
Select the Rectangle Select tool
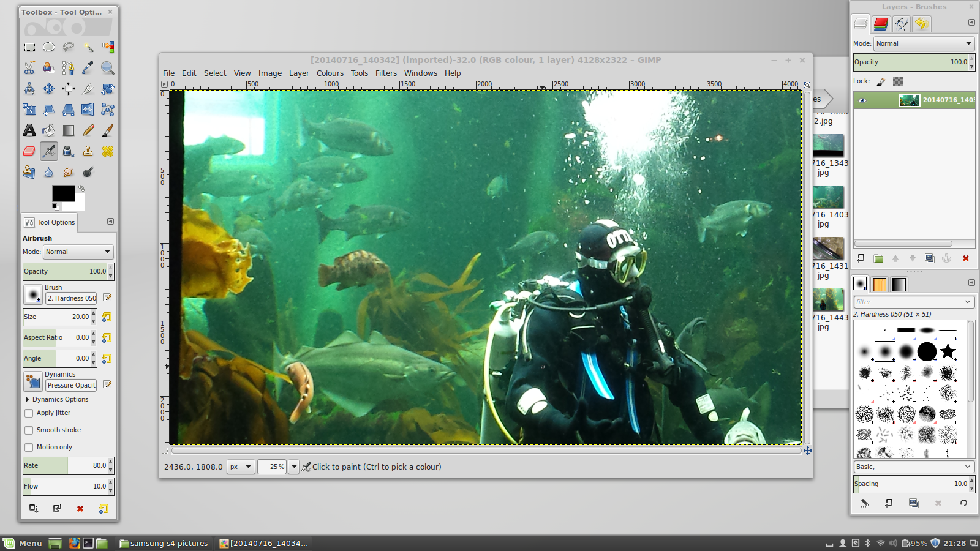pyautogui.click(x=29, y=47)
